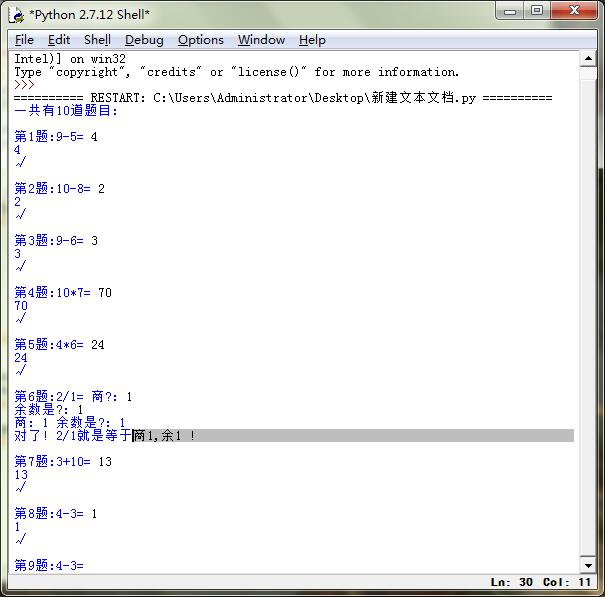This screenshot has width=605, height=597.
Task: Open the Options menu
Action: tap(201, 40)
